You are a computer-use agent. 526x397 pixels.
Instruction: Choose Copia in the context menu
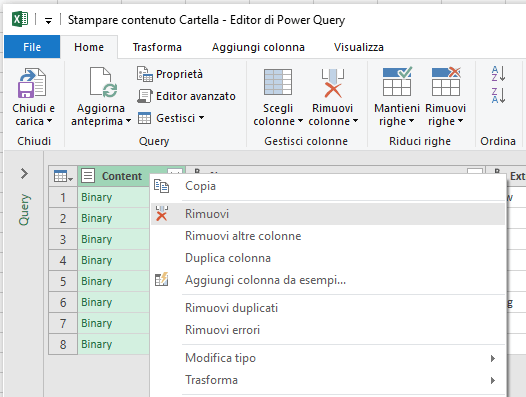tap(327, 186)
